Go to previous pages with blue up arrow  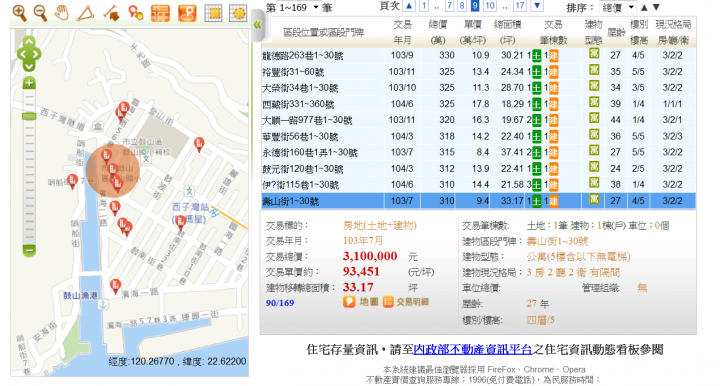point(409,6)
